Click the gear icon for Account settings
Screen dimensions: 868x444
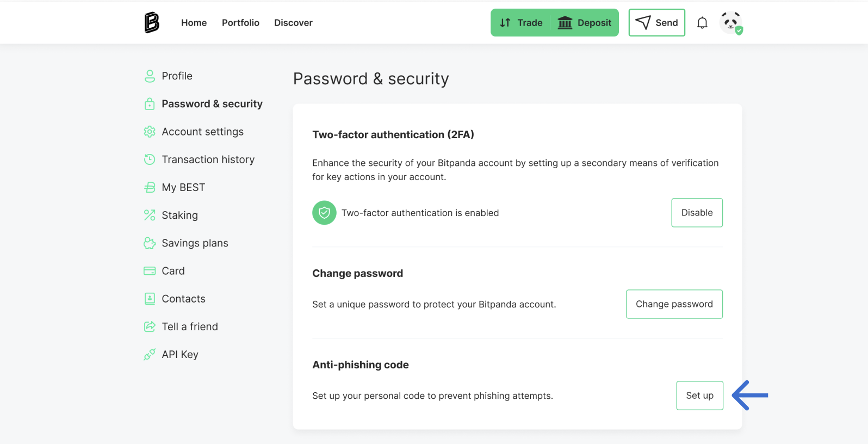click(150, 132)
